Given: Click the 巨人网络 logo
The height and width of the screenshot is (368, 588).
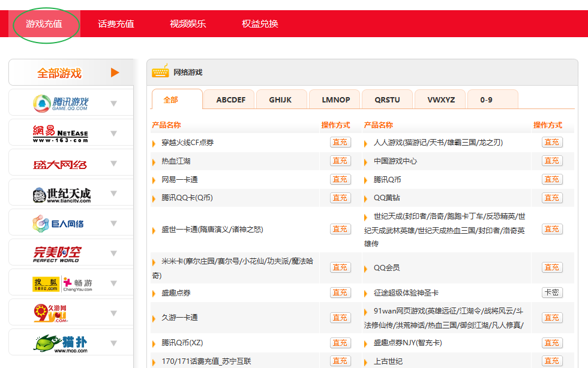Looking at the screenshot, I should (x=58, y=224).
